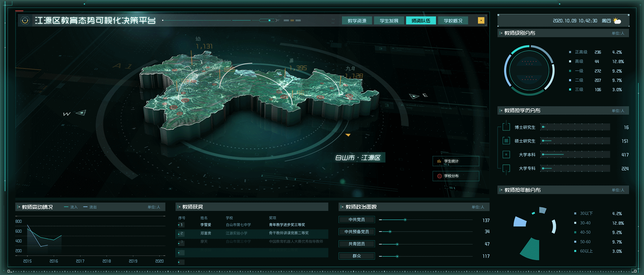The width and height of the screenshot is (644, 275).
Task: Click the teacher age rose chart
Action: click(534, 233)
